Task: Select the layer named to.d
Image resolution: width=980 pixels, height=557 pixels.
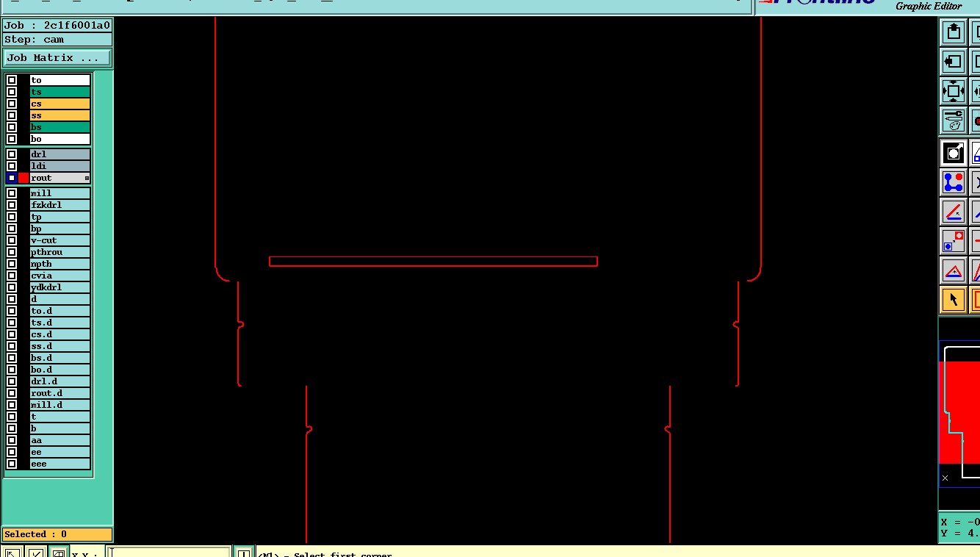Action: point(60,311)
